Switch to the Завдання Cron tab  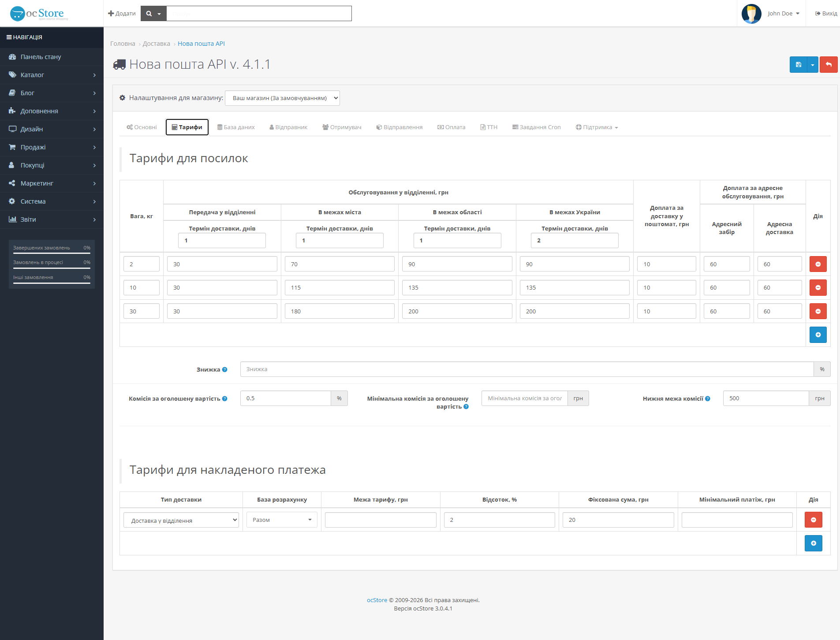tap(537, 127)
